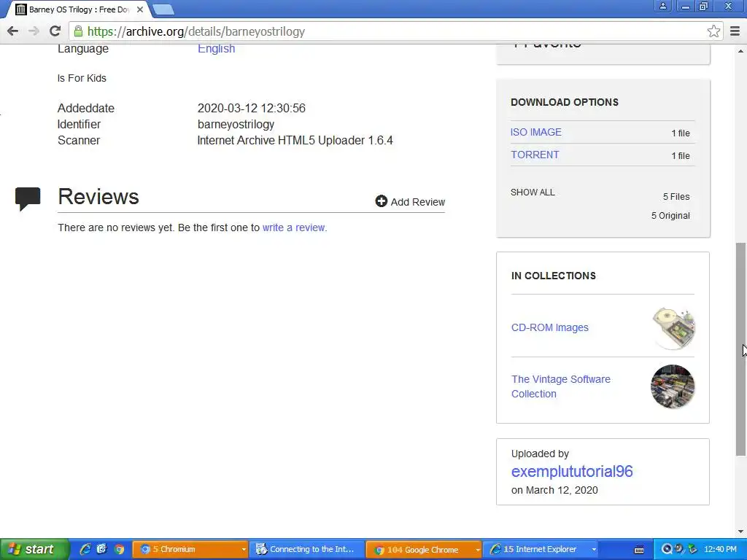This screenshot has width=747, height=560.
Task: Click the Reviews speech bubble icon
Action: click(x=28, y=199)
